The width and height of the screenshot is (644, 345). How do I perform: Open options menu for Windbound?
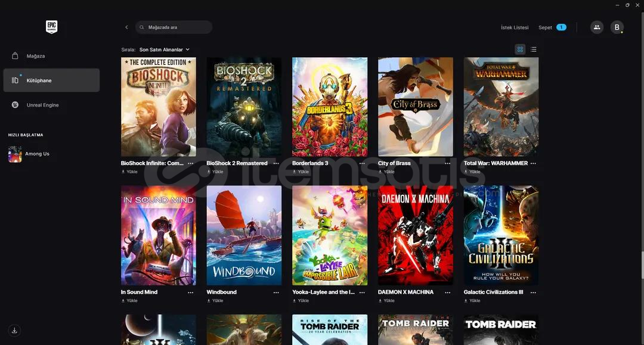click(x=276, y=293)
